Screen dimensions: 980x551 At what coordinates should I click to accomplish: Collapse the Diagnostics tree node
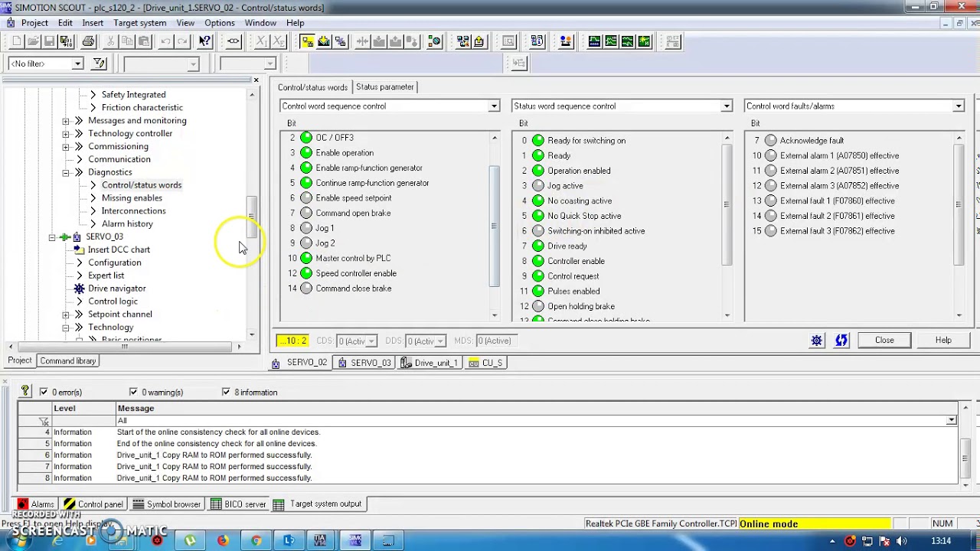coord(66,172)
